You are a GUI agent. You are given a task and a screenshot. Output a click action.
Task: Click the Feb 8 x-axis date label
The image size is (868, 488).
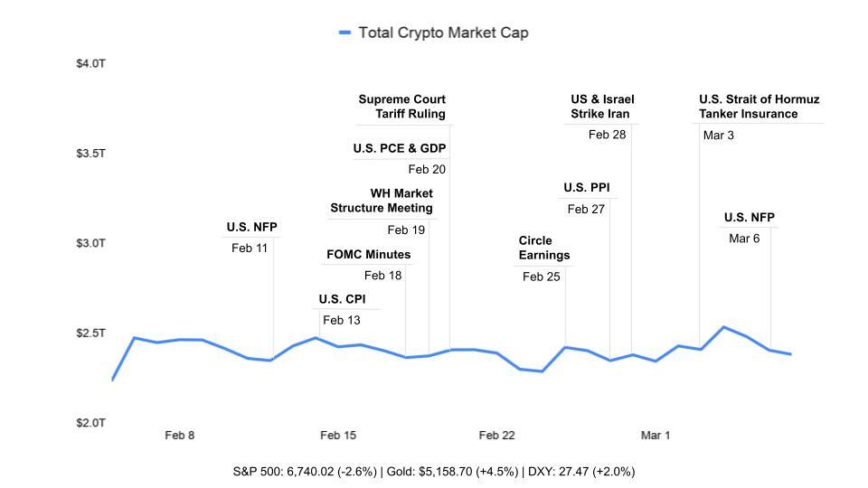click(x=179, y=436)
